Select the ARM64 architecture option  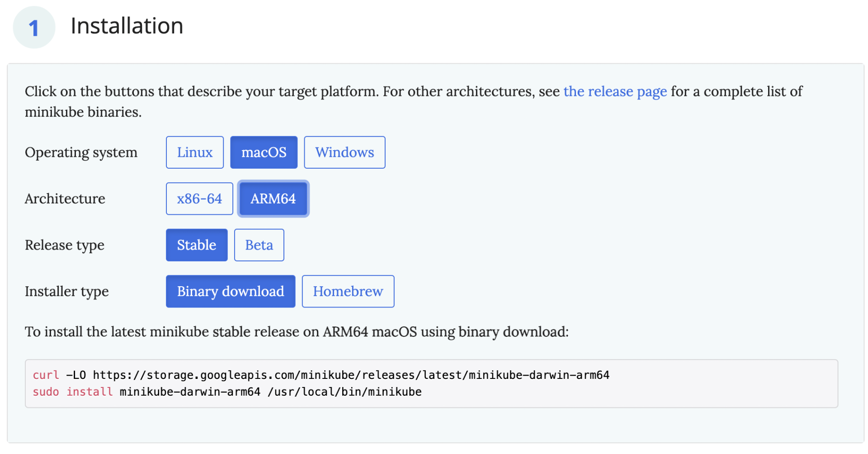pyautogui.click(x=273, y=199)
